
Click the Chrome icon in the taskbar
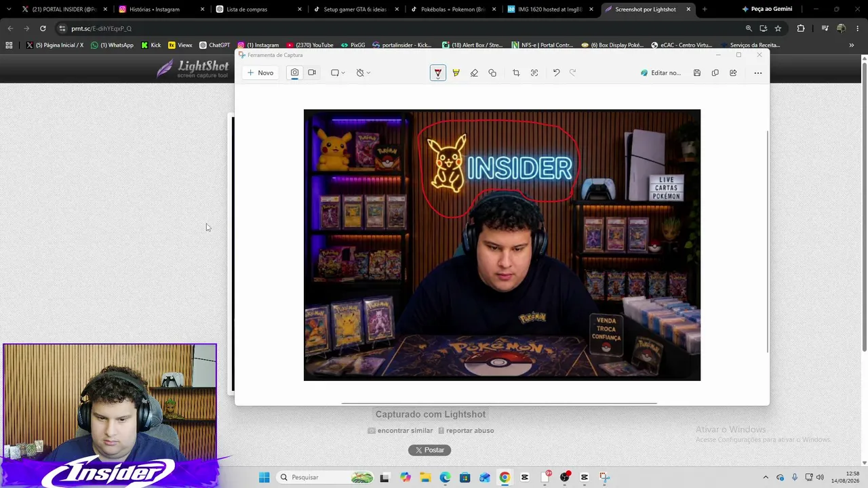tap(505, 477)
